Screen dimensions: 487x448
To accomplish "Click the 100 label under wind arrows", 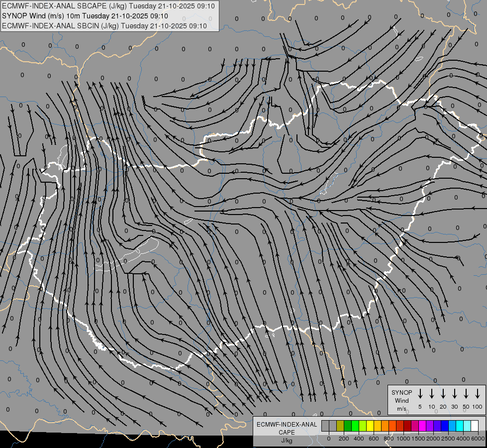I will pos(478,407).
